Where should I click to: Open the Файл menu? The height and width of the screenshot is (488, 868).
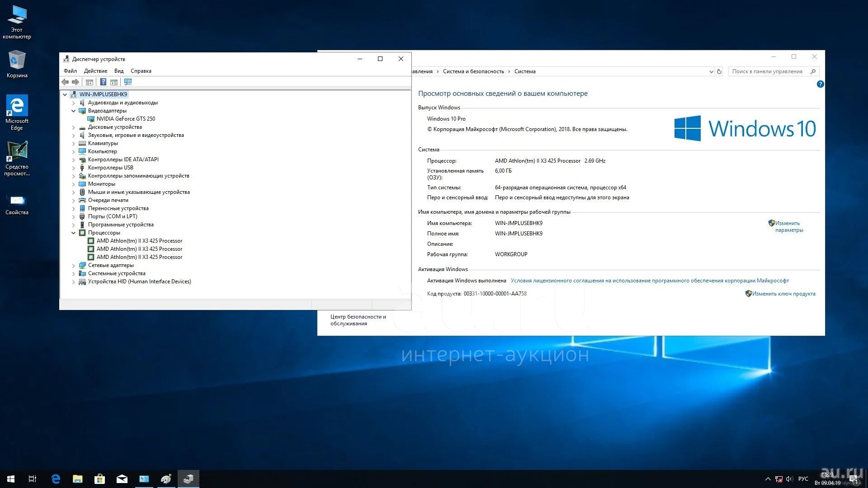click(70, 71)
